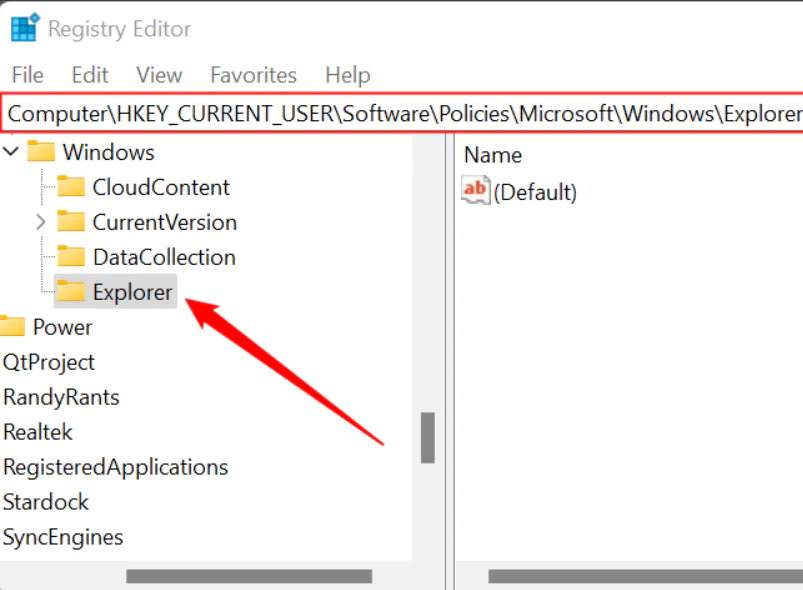The image size is (803, 590).
Task: Click the Registry Editor app icon
Action: point(25,28)
